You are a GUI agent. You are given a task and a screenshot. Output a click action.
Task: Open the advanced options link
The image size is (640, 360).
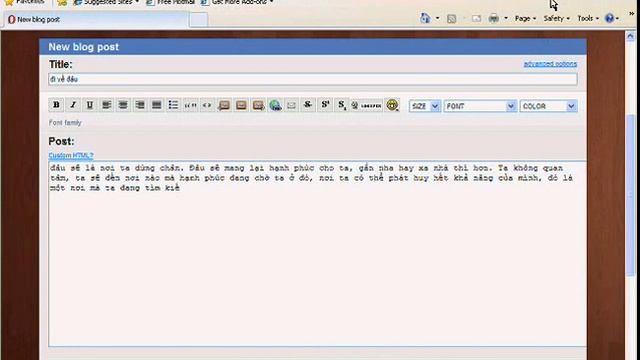click(550, 64)
